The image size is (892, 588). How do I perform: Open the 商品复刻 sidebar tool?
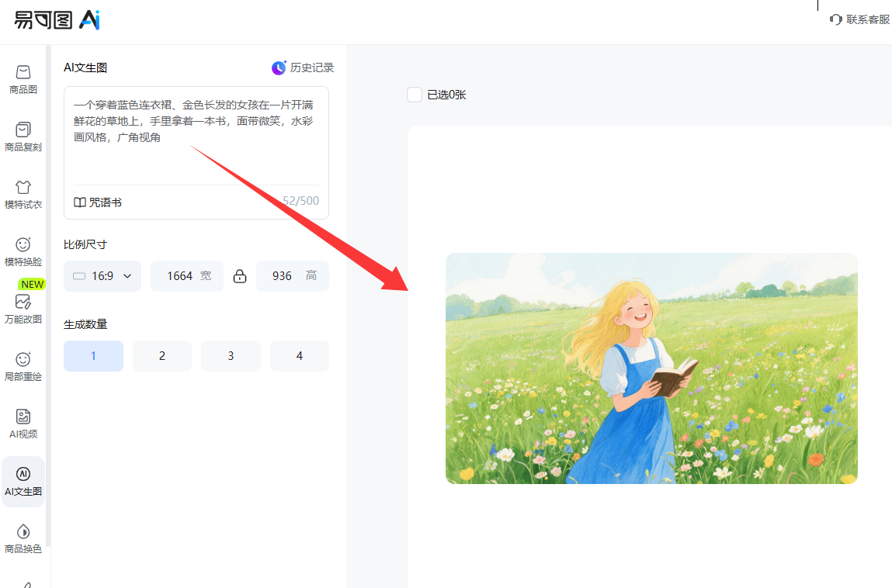(23, 137)
